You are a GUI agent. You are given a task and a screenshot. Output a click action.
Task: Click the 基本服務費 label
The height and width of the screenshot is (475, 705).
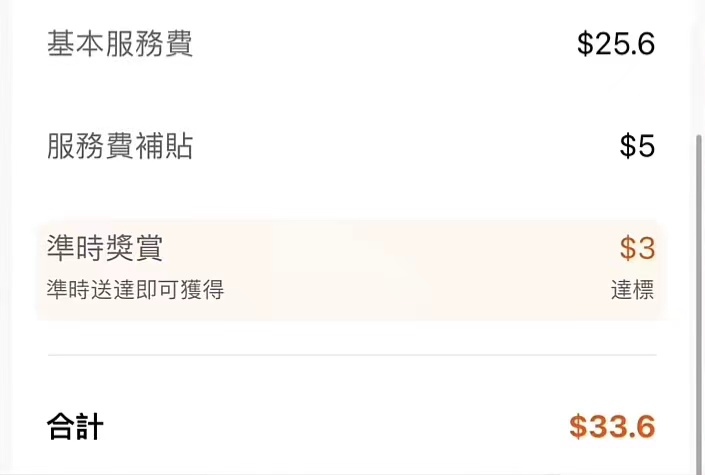pyautogui.click(x=120, y=45)
